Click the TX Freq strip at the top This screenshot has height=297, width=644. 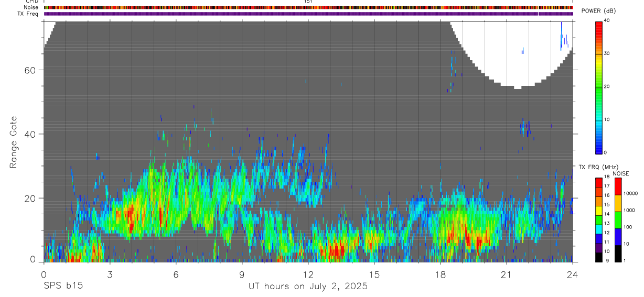[308, 14]
